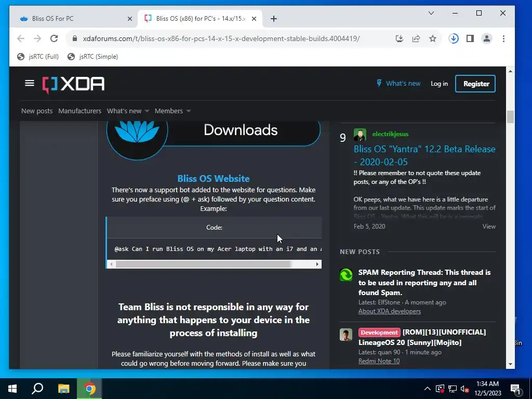This screenshot has width=532, height=399.
Task: Expand the What's new dropdown arrow
Action: (x=147, y=111)
